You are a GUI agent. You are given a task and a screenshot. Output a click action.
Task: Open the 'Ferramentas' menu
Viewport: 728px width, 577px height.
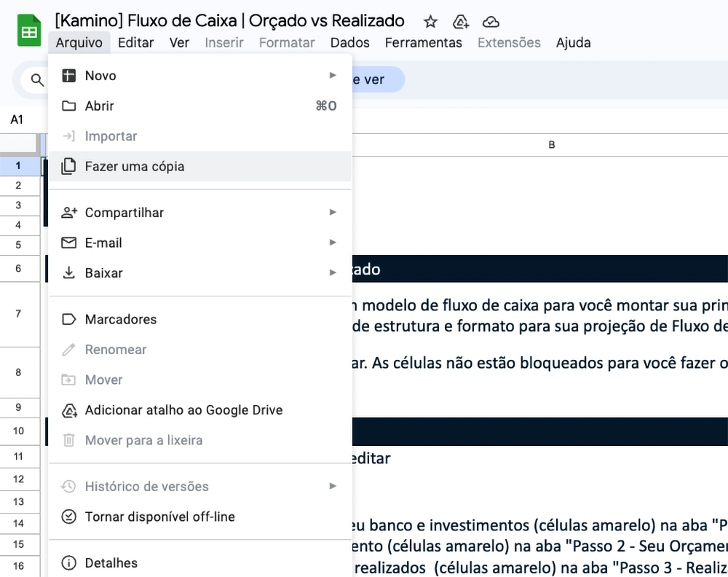pos(423,42)
